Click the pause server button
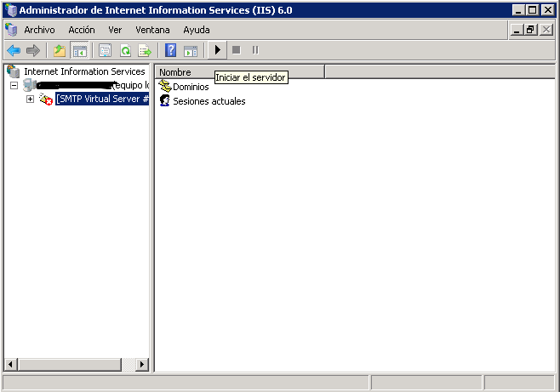 (x=255, y=50)
